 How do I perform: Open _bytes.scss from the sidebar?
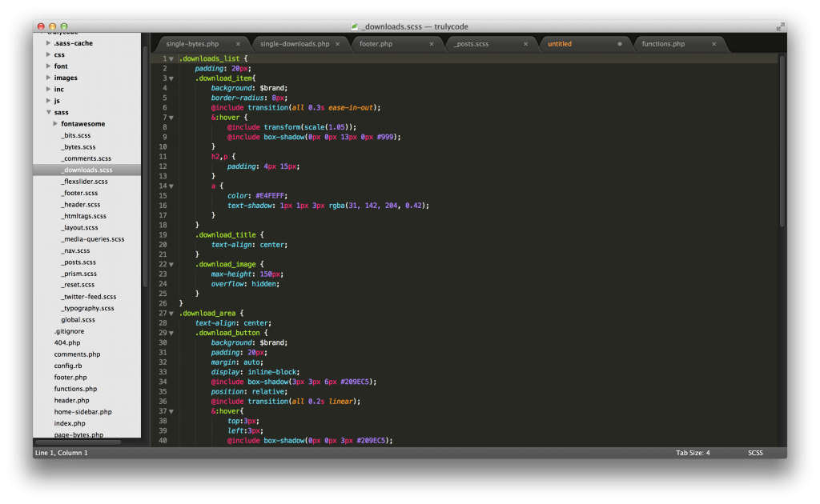coord(78,146)
